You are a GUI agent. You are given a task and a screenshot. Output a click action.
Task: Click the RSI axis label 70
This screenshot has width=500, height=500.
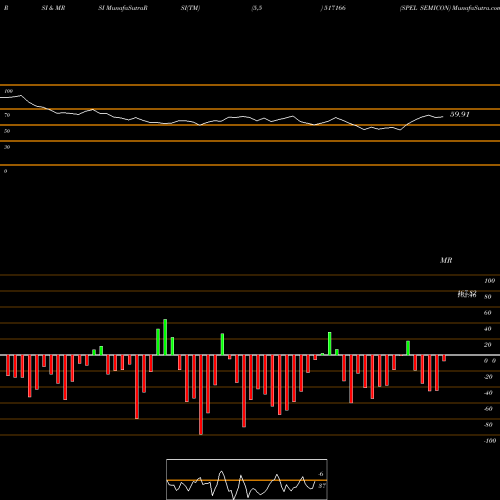click(7, 115)
